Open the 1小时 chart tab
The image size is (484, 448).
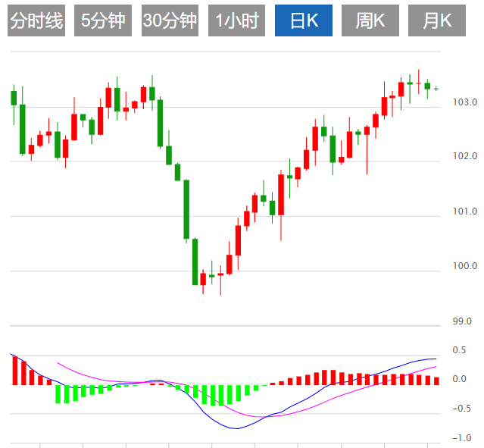(236, 20)
